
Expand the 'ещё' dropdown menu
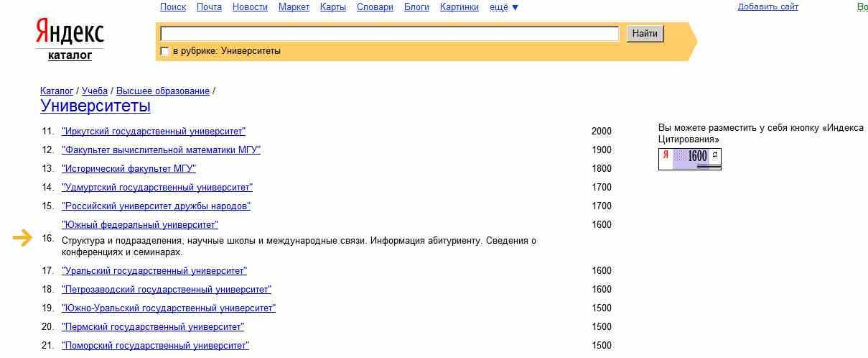coord(503,7)
